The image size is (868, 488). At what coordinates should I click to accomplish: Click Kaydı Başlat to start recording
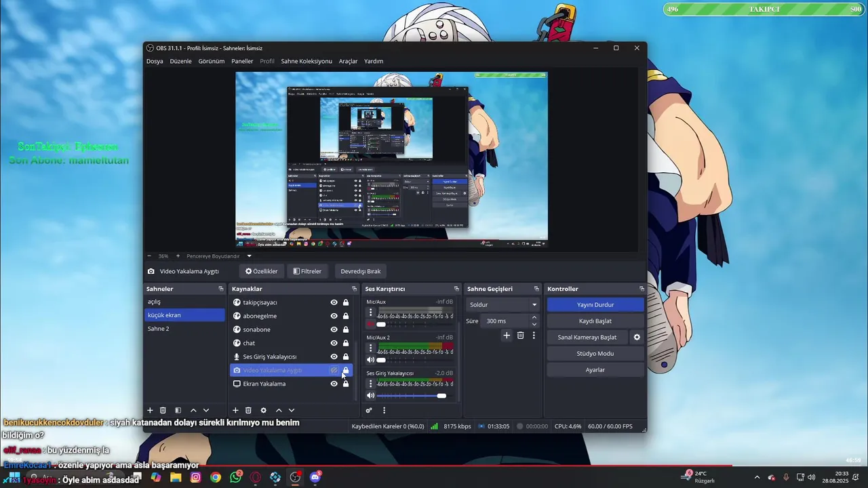[x=595, y=321]
